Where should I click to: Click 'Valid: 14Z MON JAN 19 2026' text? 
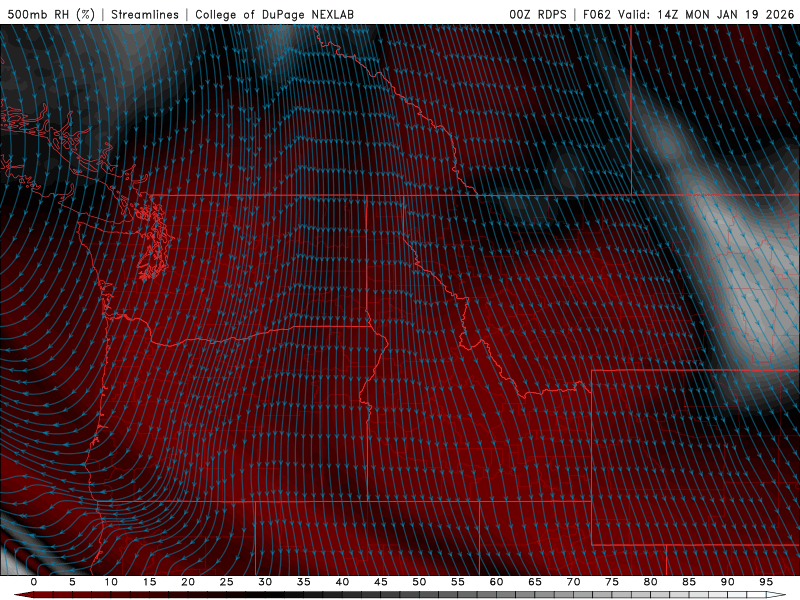click(706, 14)
